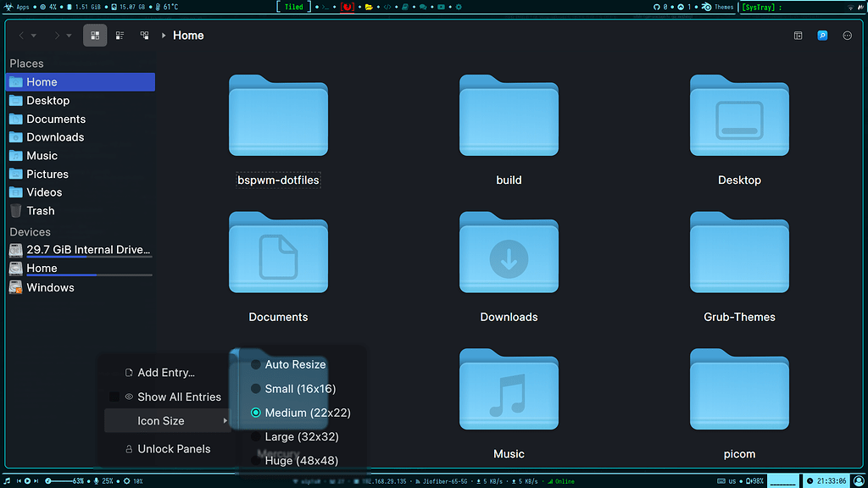Open the Apps menu in top bar

(14, 6)
